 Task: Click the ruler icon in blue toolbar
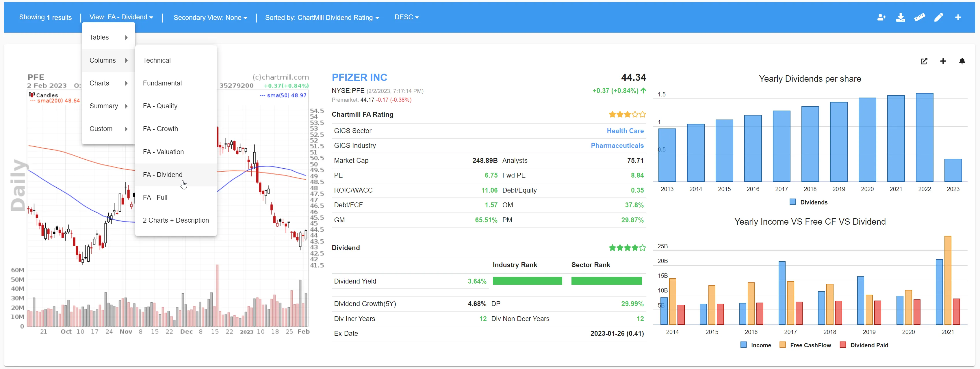tap(920, 18)
